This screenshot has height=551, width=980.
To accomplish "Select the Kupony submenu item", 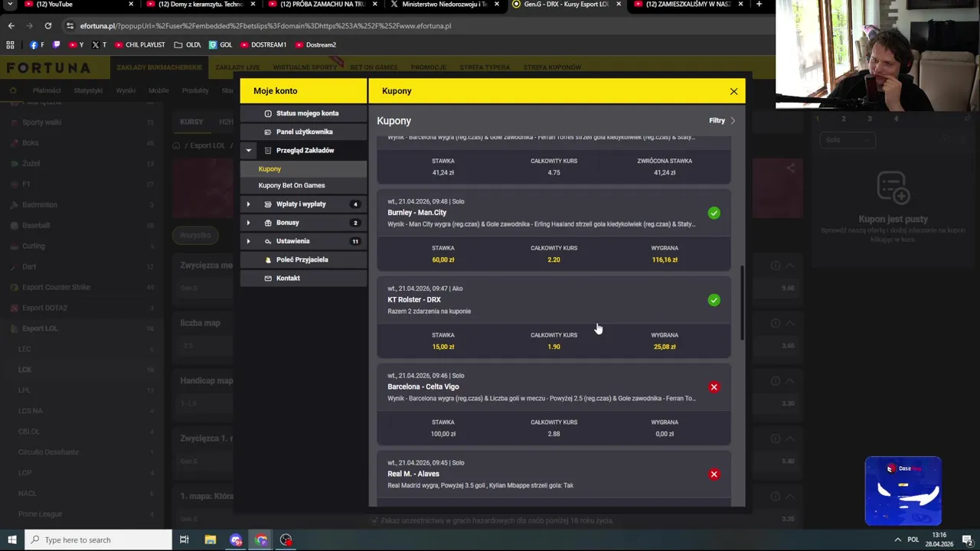I will 303,169.
